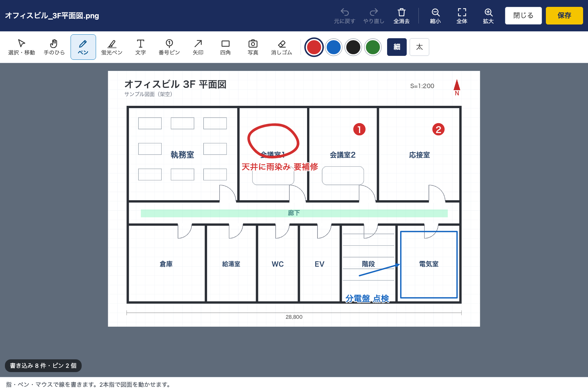Click the 電気室 room label
588x392 pixels.
pos(429,264)
